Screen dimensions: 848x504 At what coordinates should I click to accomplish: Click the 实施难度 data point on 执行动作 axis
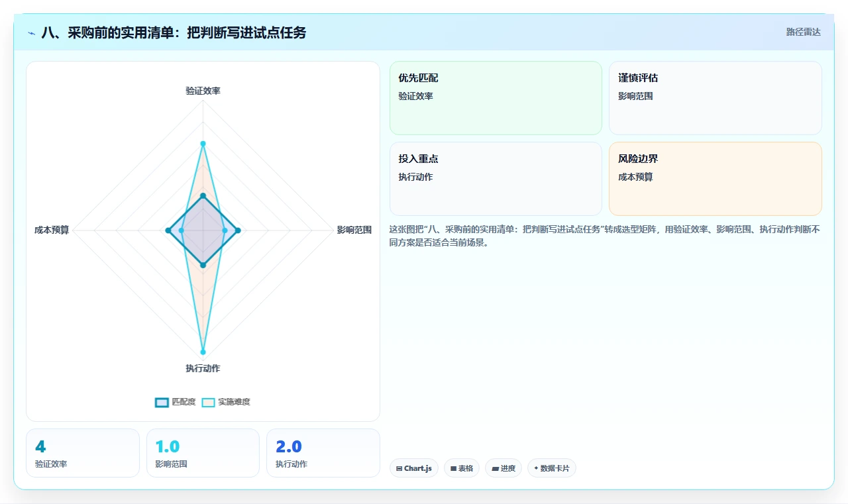pos(203,352)
